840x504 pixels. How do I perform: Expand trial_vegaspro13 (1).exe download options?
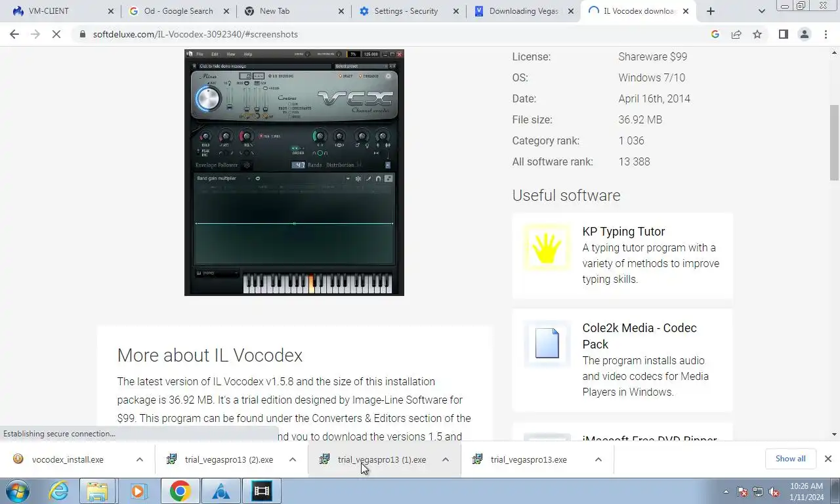pos(446,459)
